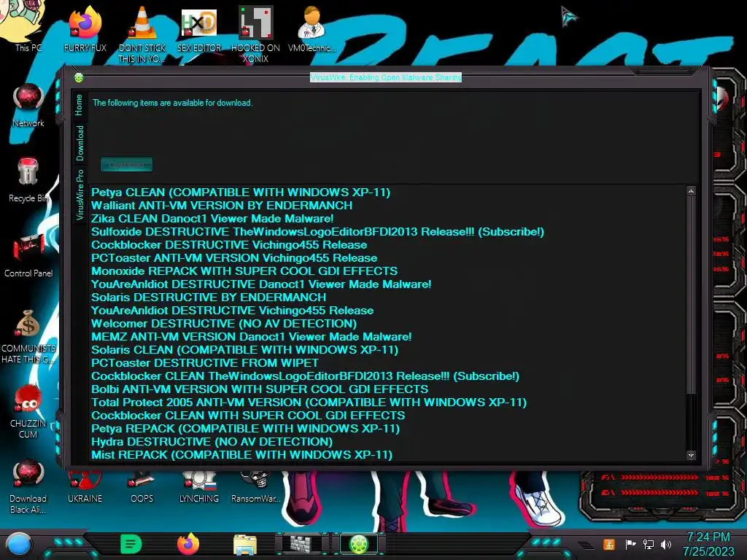Select the Mist REPACK list entry
Viewport: 747px width, 560px height.
tap(242, 455)
